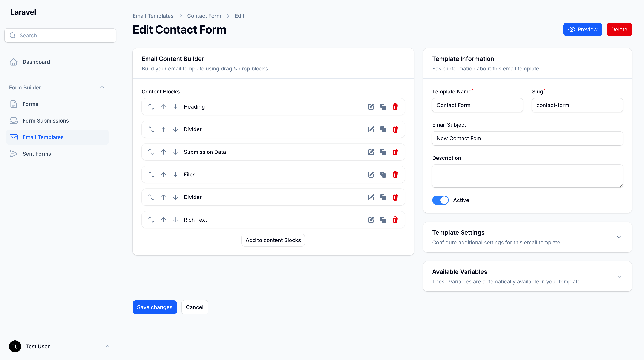644x360 pixels.
Task: Delete the Files block
Action: [x=395, y=175]
